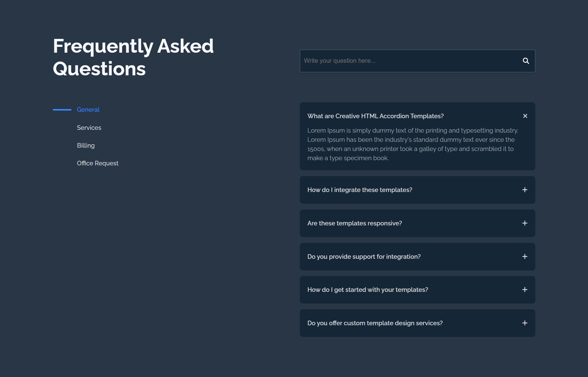Screen dimensions: 588x377
Task: Click the plus icon beside responsive templates question
Action: click(x=525, y=223)
